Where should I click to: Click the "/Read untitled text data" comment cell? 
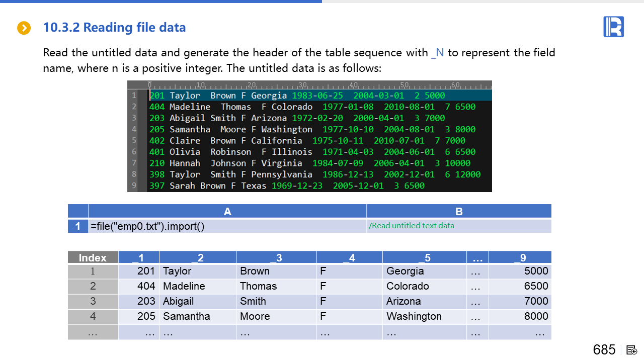[411, 226]
